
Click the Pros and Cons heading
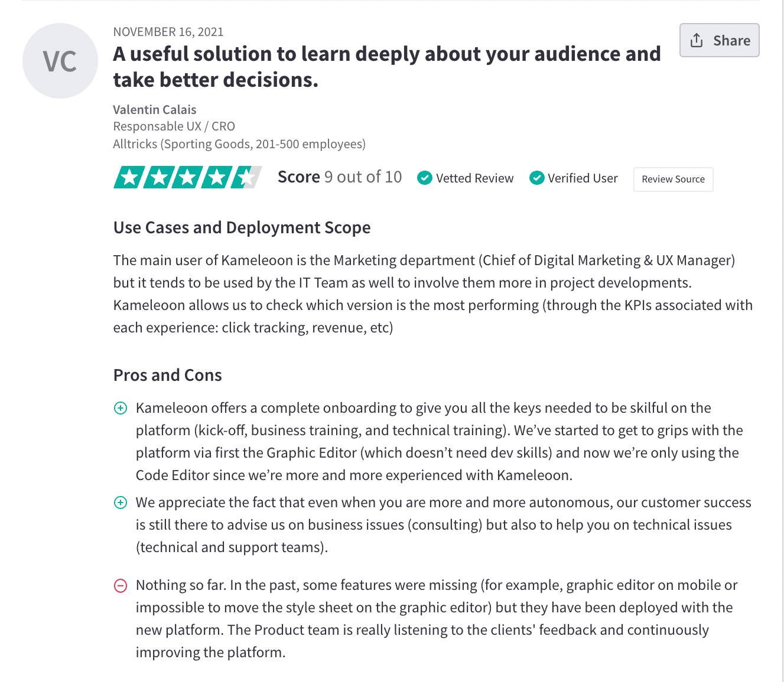pyautogui.click(x=167, y=375)
